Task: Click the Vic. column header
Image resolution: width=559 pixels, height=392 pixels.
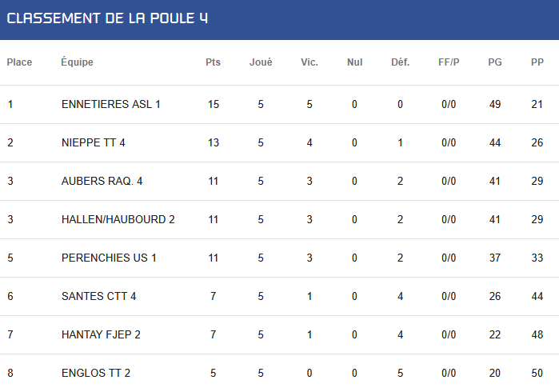Action: (309, 62)
